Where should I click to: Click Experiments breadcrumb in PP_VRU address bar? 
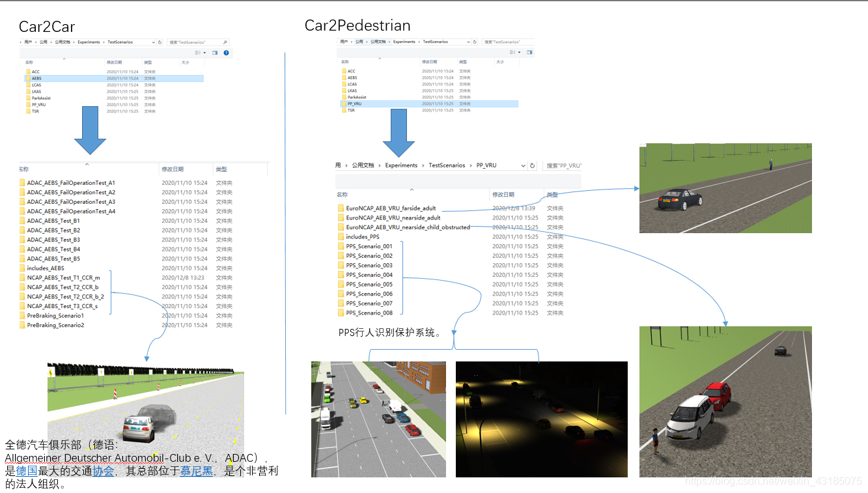[401, 165]
